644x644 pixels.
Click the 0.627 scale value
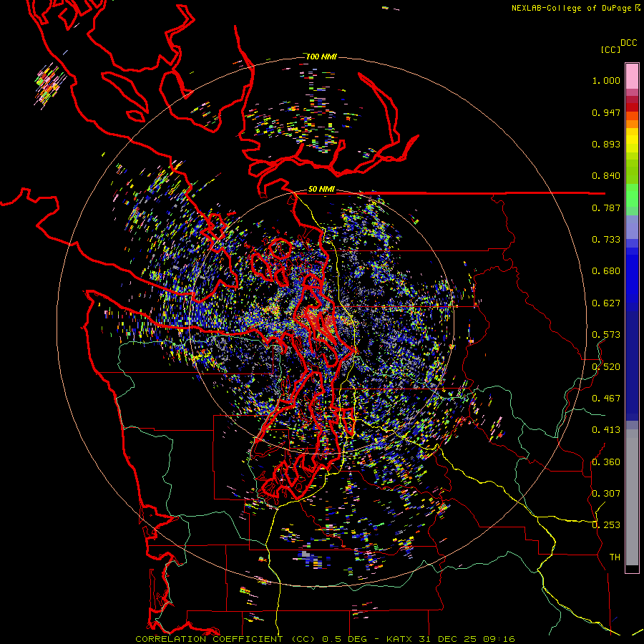point(606,303)
